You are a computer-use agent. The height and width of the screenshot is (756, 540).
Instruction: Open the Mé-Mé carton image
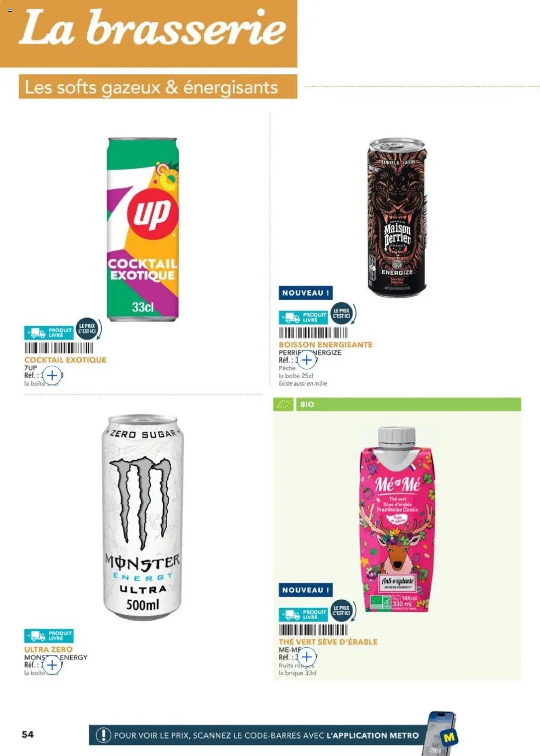(397, 519)
